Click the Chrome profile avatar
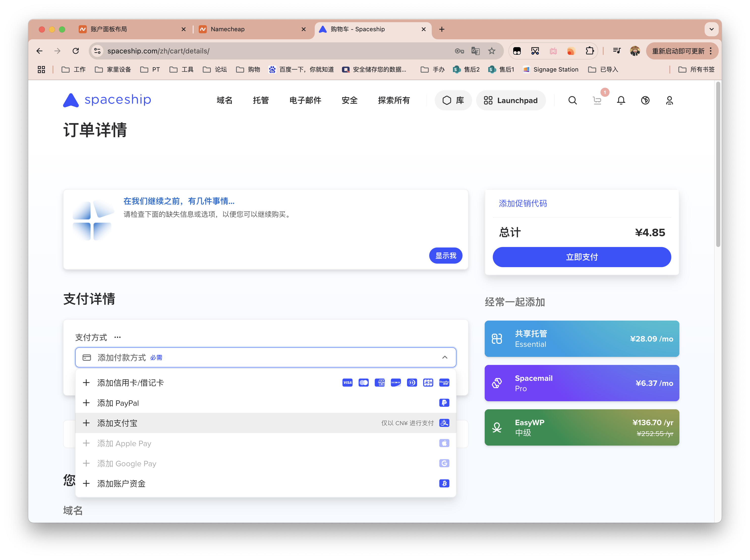The image size is (750, 560). coord(635,51)
